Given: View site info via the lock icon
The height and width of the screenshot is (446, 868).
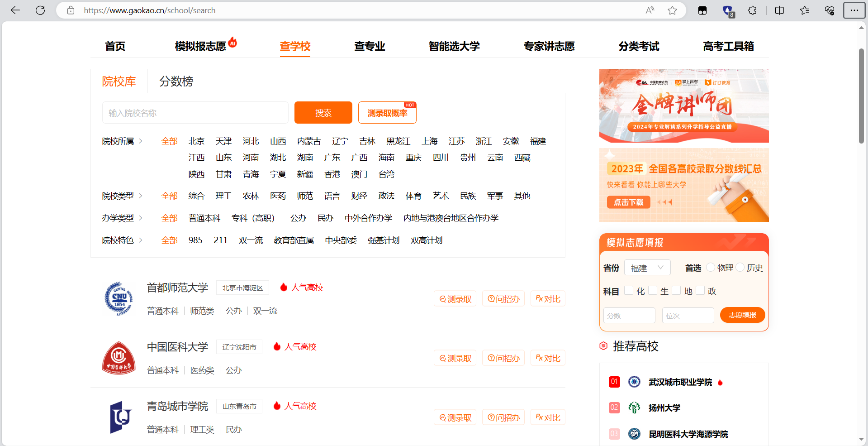Looking at the screenshot, I should 71,10.
